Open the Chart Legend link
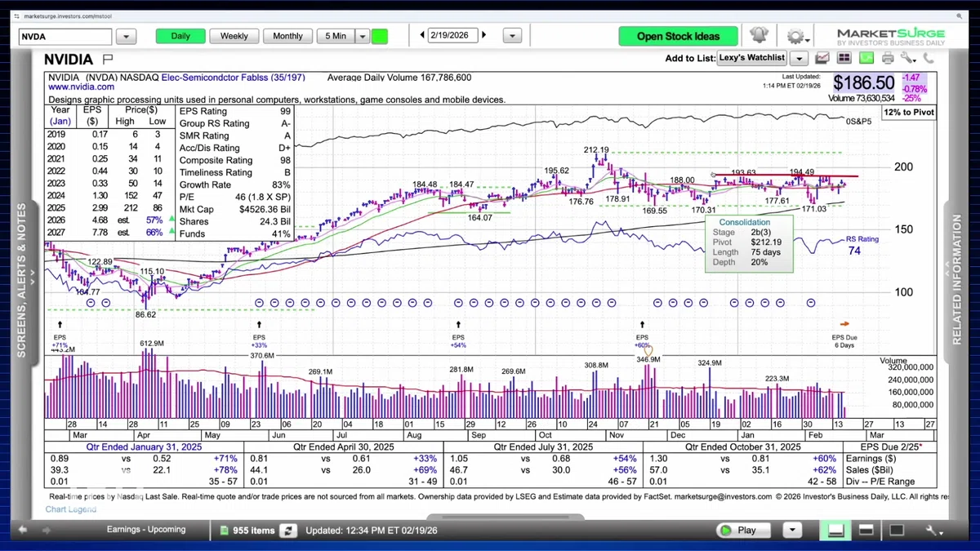 70,509
